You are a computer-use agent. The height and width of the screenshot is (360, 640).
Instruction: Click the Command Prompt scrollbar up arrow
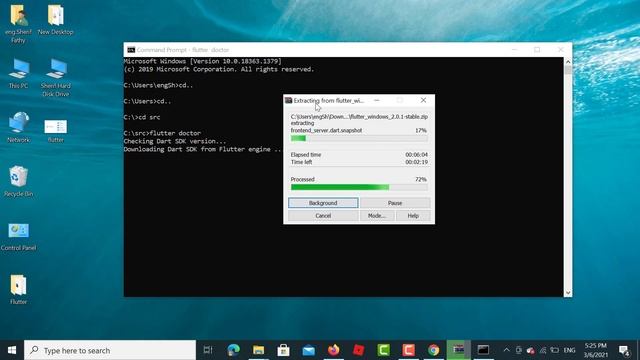coord(568,62)
